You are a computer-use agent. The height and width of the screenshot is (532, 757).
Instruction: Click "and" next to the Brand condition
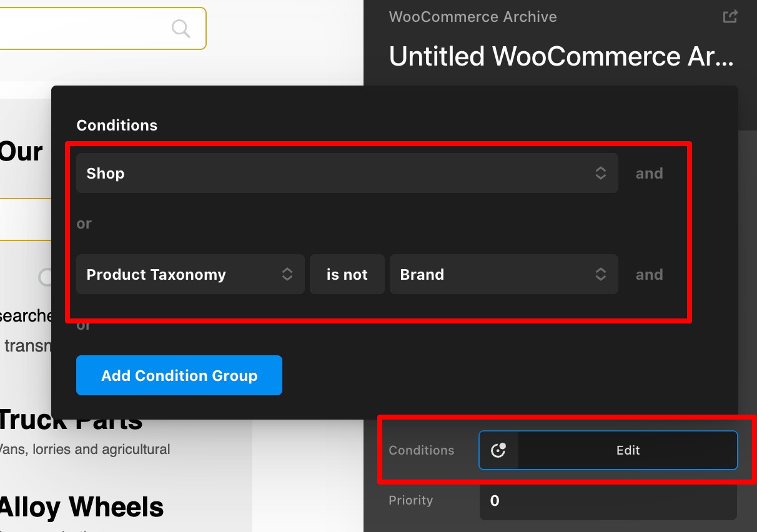tap(650, 275)
